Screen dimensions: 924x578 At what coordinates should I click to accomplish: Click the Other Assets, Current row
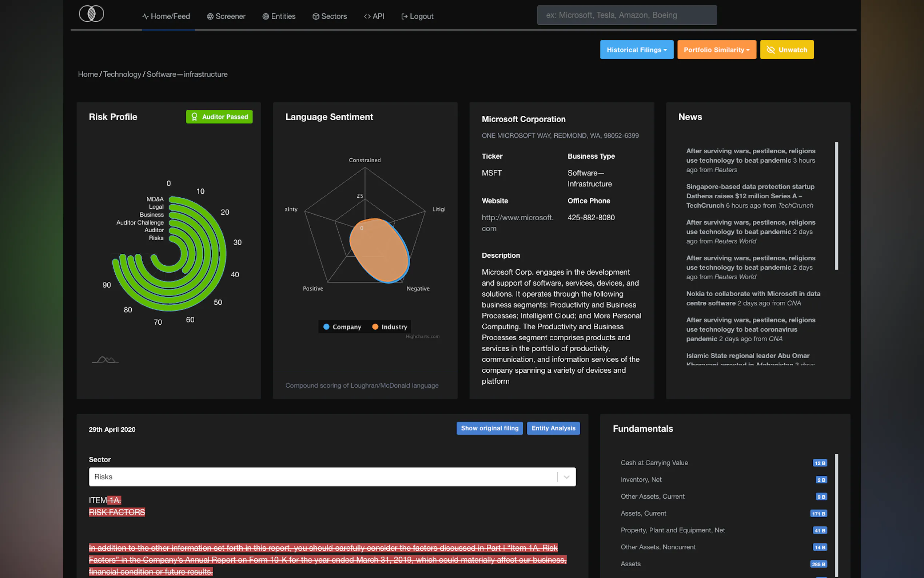pos(724,496)
